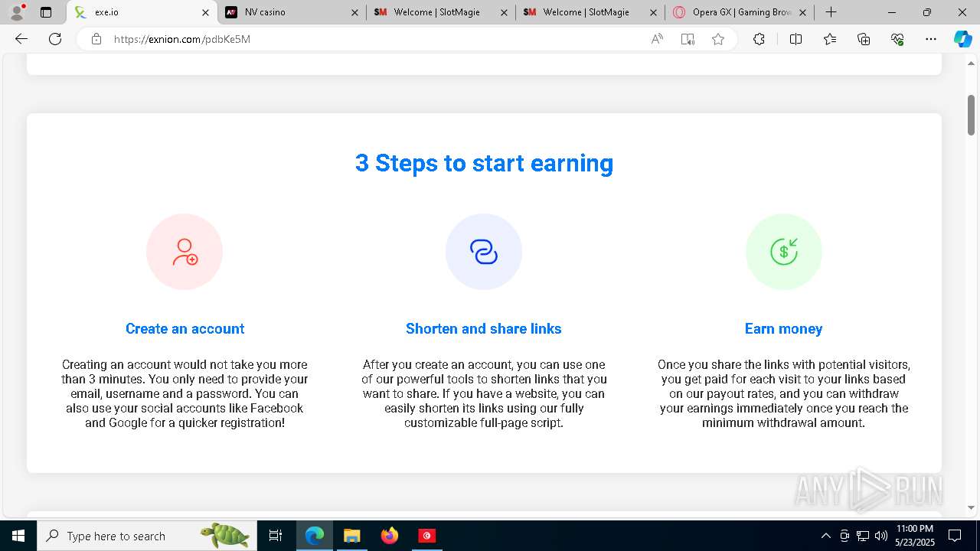The height and width of the screenshot is (551, 980).
Task: Open Browser essentials heart icon
Action: 897,39
